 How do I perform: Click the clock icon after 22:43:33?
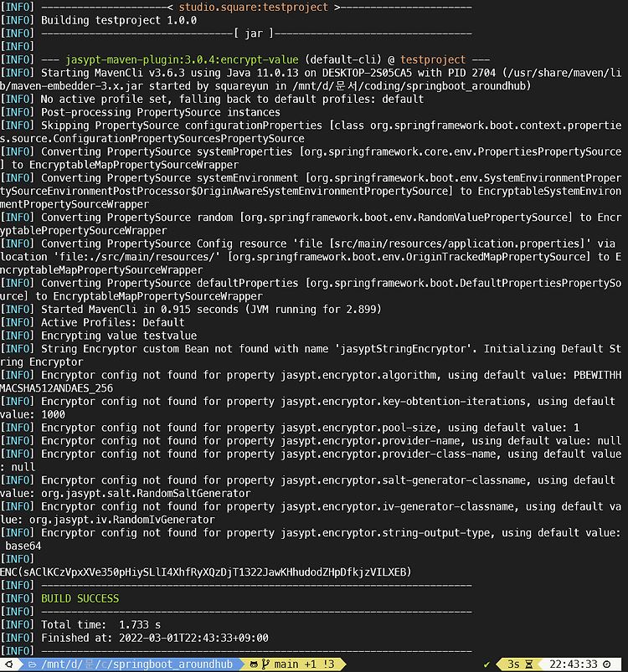click(607, 664)
